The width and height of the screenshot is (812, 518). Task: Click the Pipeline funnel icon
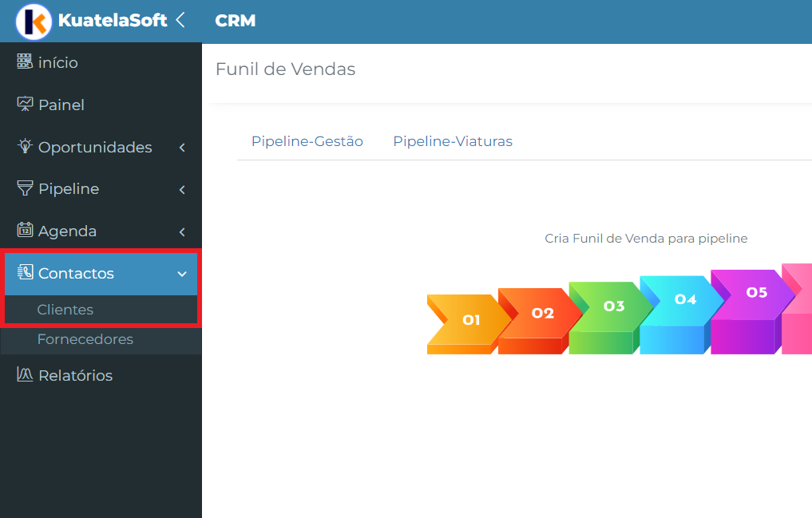click(x=25, y=188)
